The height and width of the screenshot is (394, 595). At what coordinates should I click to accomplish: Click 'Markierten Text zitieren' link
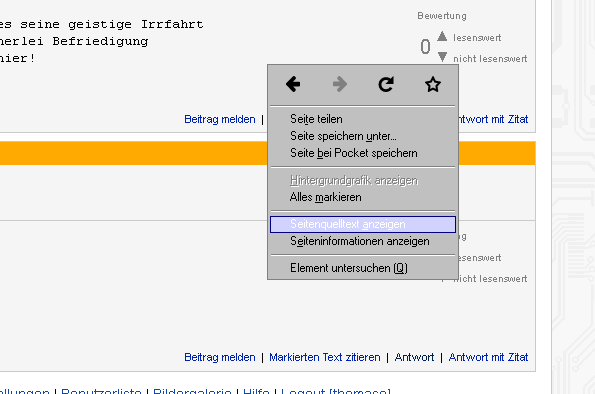coord(324,357)
